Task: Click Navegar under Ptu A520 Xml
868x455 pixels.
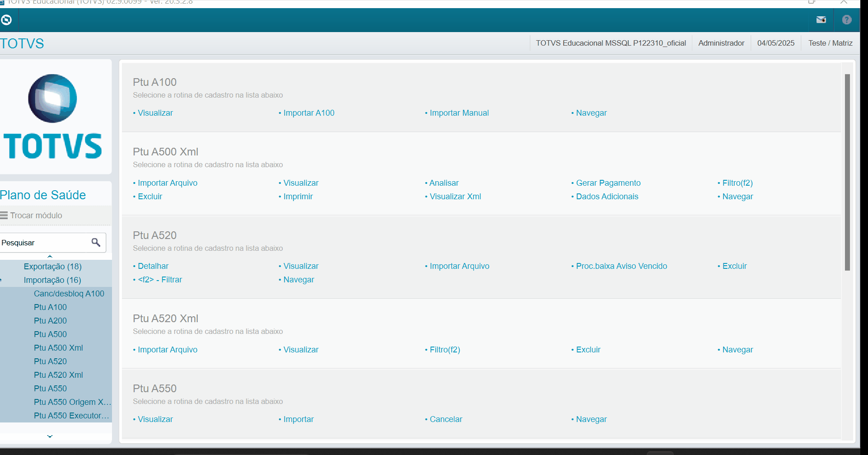Action: tap(737, 350)
